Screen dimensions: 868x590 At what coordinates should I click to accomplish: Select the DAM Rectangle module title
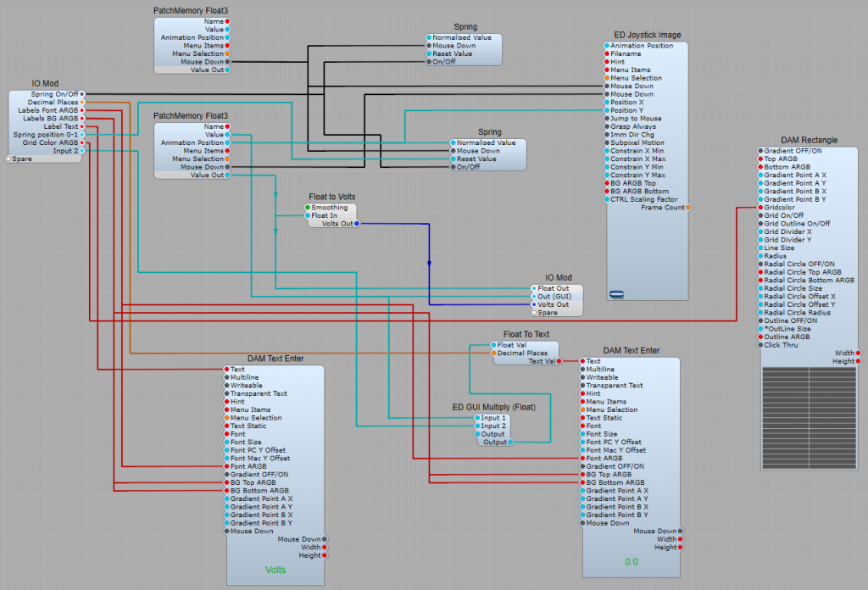pyautogui.click(x=809, y=140)
